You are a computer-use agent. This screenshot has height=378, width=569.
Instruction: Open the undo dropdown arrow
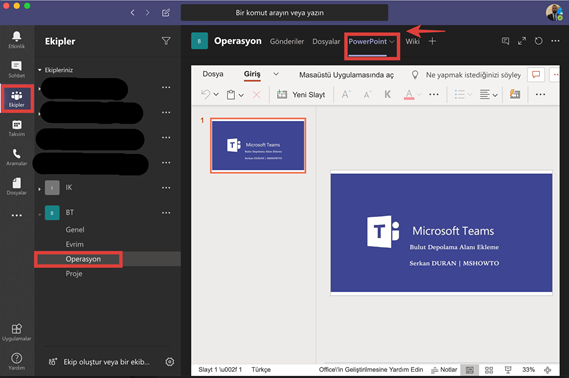[216, 95]
